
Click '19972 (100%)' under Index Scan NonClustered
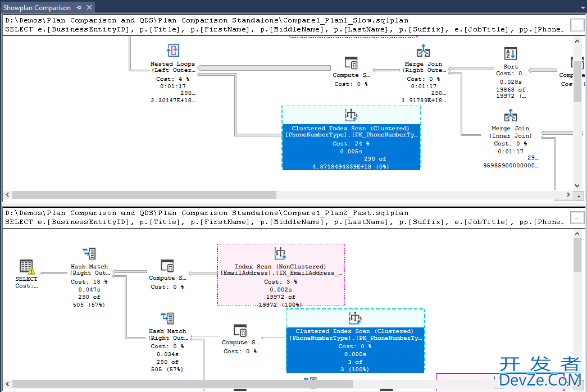click(280, 304)
